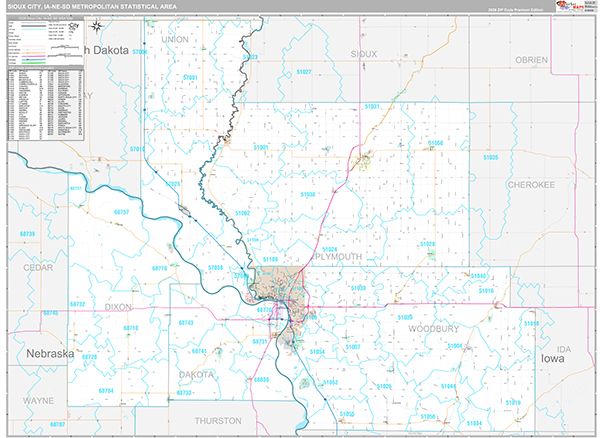Click the Iowa state label
This screenshot has width=600, height=438.
(553, 357)
